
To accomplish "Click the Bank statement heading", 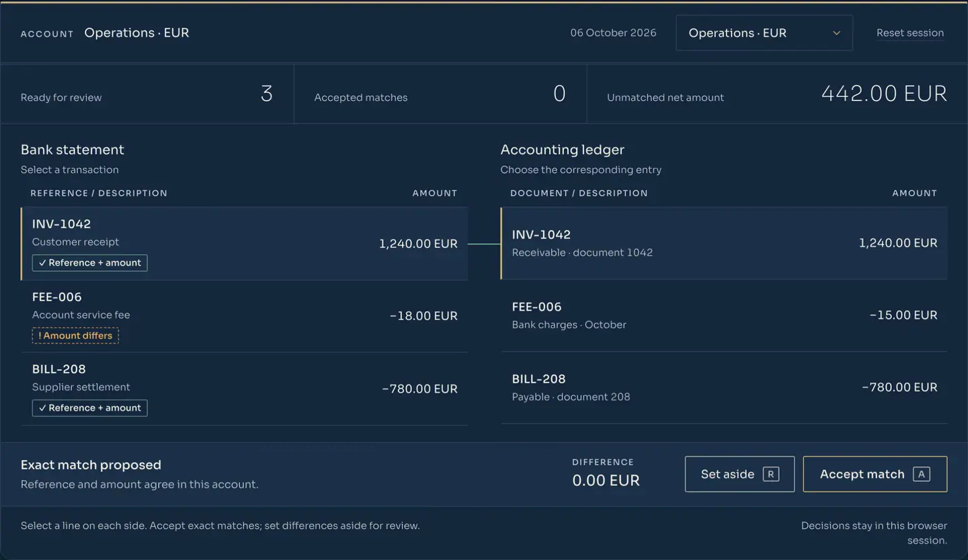I will [x=73, y=150].
